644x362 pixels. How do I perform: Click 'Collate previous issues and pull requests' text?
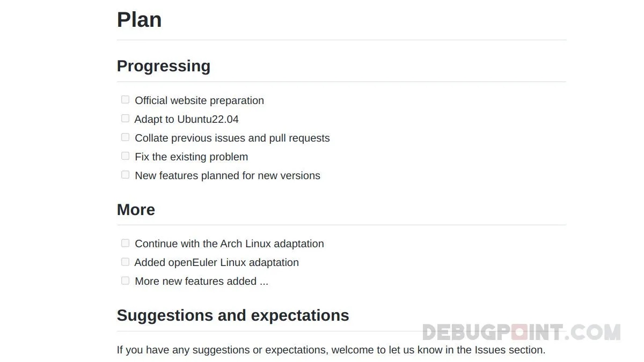click(232, 138)
